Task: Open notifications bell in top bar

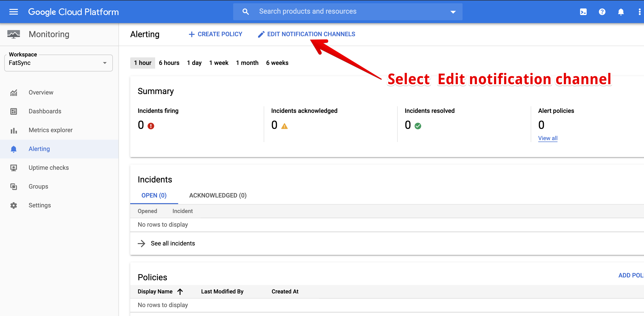Action: pos(621,12)
